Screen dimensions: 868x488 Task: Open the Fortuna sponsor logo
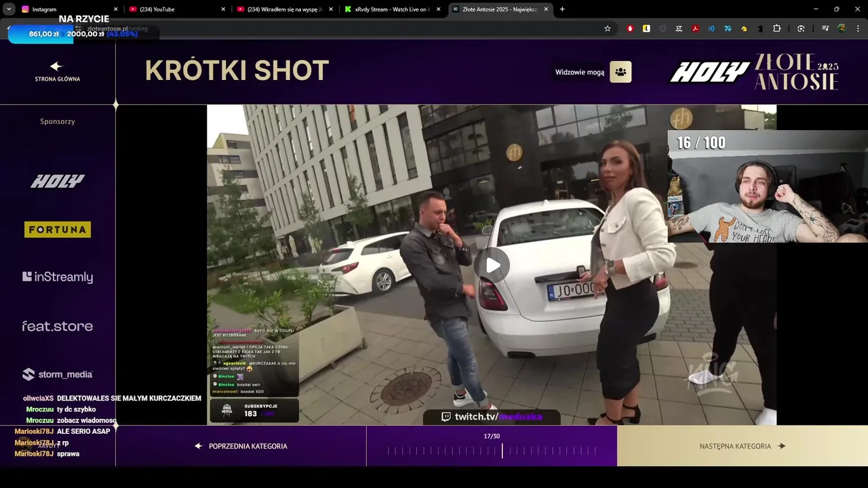[58, 230]
